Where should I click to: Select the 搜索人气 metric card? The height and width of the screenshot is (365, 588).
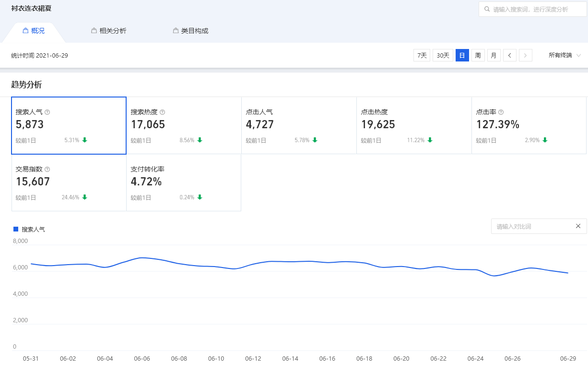[x=69, y=125]
